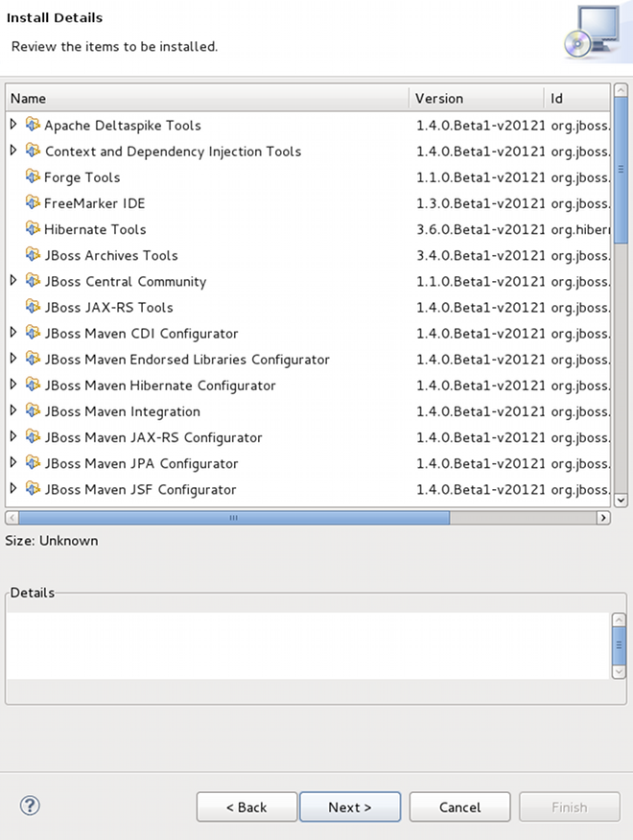Expand JBoss Maven Endorsed Libraries Configurator node
Screen dimensions: 633x840
point(13,359)
